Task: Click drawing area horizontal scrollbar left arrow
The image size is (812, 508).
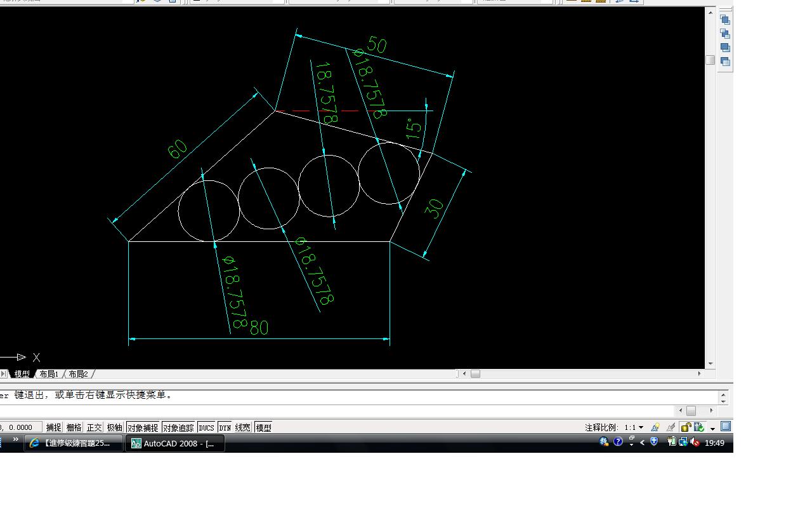Action: (x=464, y=373)
